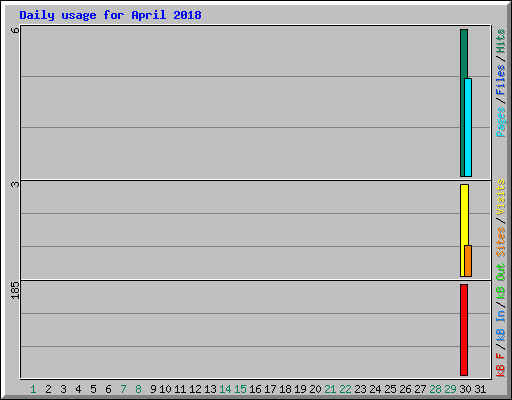Click day 18 on the x-axis
Viewport: 512px width, 400px height.
tap(285, 389)
